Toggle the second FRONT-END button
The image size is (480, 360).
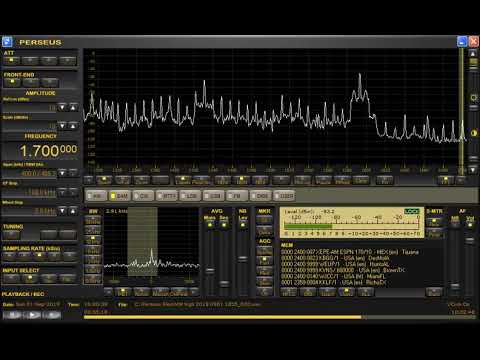click(31, 82)
